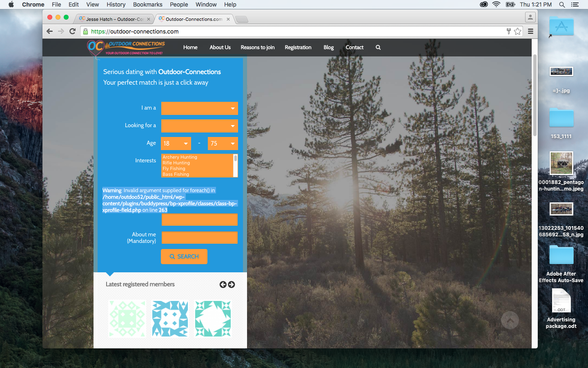Open the 'Looking for a' dropdown
The image size is (588, 368).
click(200, 126)
